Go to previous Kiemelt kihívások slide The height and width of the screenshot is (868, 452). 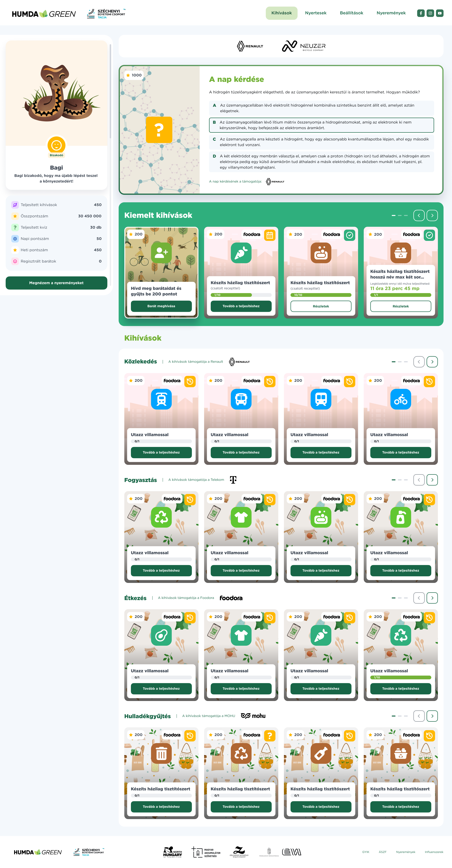419,215
